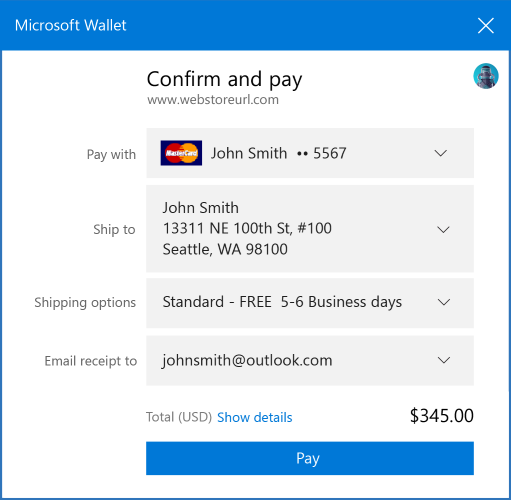Click the $345.00 total amount

[441, 416]
